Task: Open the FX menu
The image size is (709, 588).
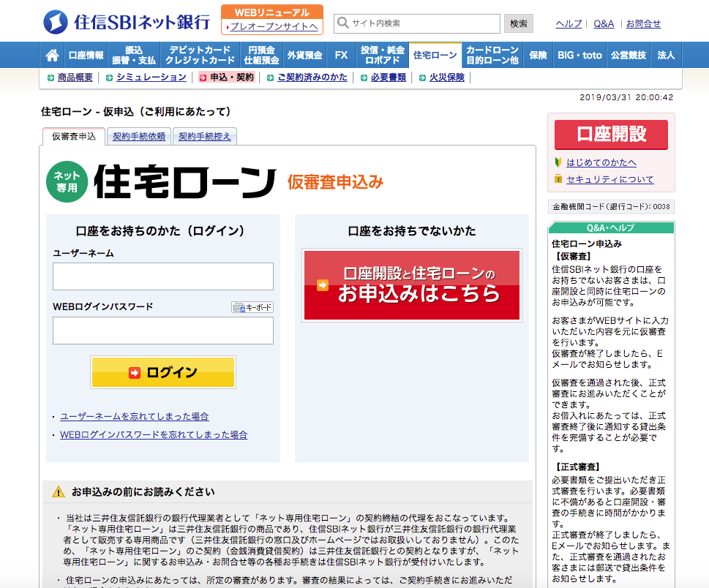Action: coord(342,55)
